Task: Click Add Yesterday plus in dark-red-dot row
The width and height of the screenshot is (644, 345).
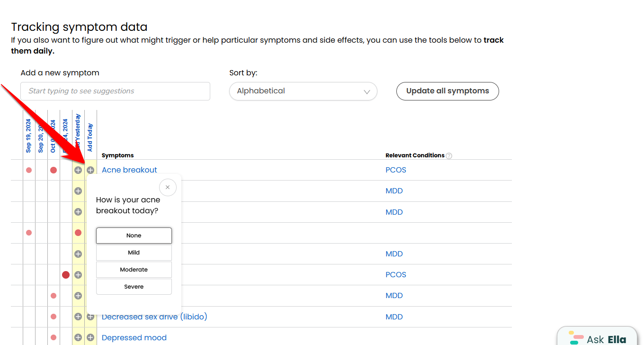Action: coord(78,275)
